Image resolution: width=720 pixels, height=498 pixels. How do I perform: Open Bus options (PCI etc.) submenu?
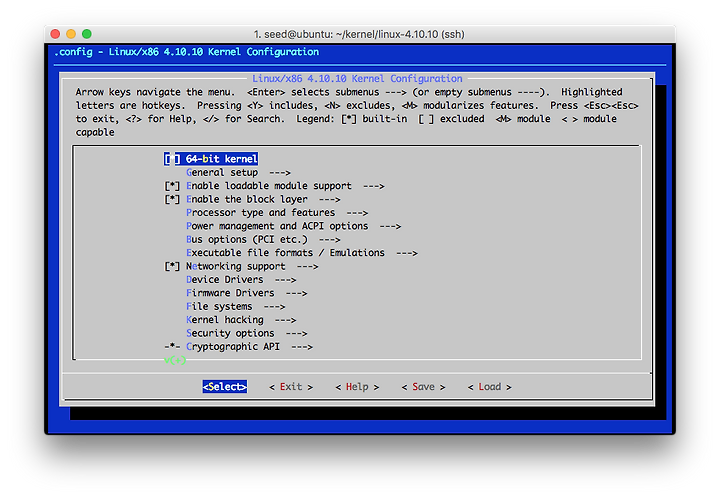coord(263,240)
